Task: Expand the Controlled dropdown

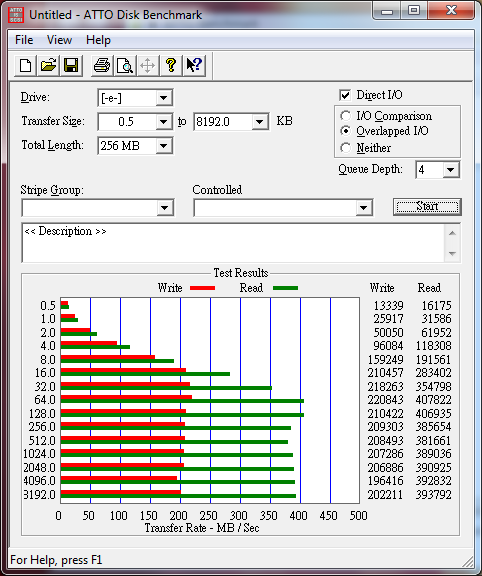Action: (363, 208)
